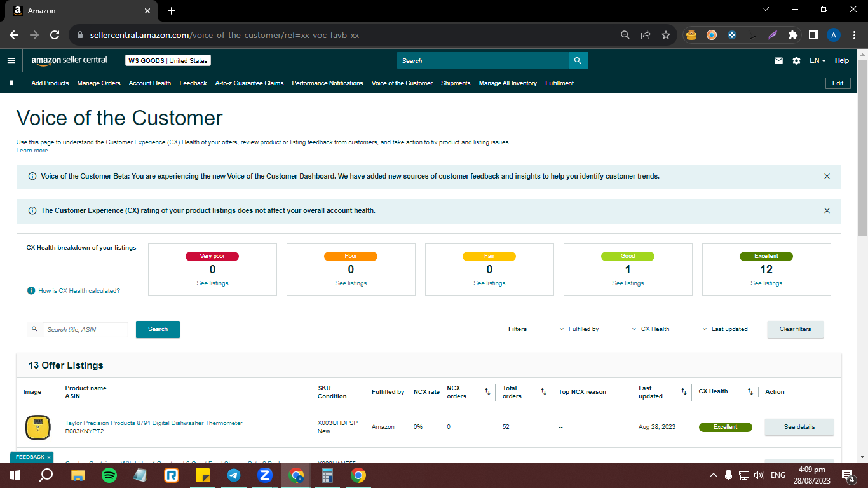The image size is (868, 488).
Task: Click the teal search magnifier button
Action: pyautogui.click(x=578, y=60)
